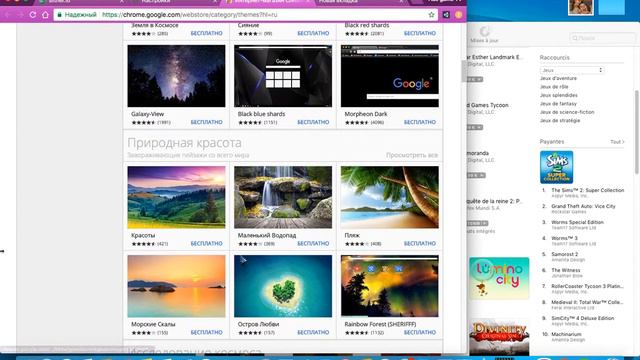Click Chrome's reload page icon

point(33,15)
